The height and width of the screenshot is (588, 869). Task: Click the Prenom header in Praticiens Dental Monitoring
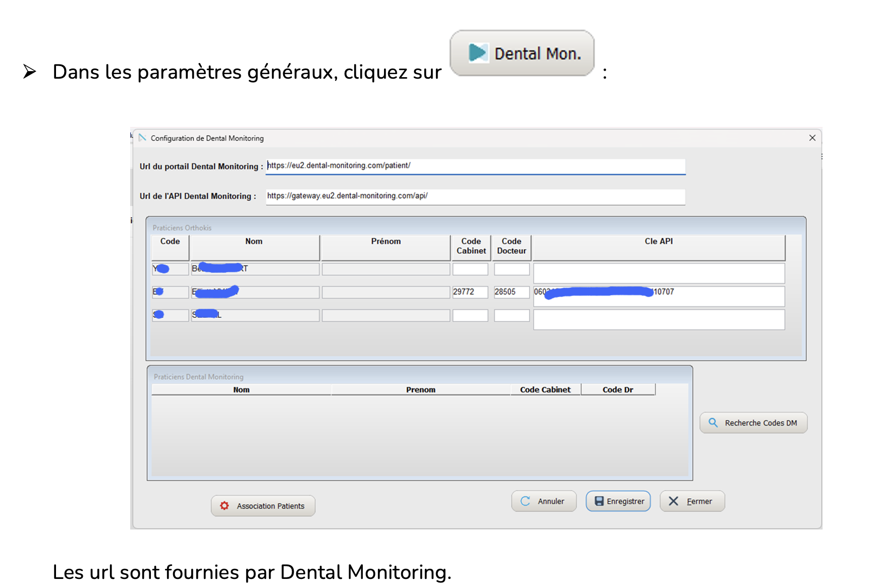[x=420, y=390]
